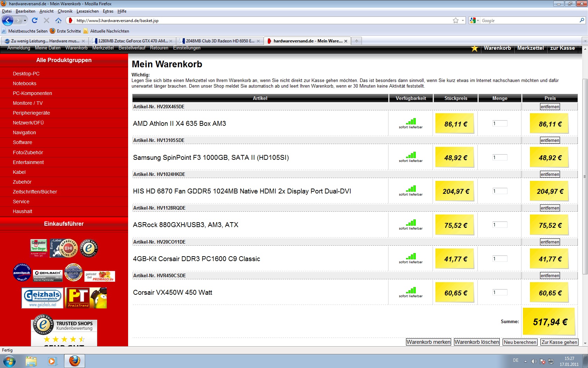Go to the Firefox Home page icon

[58, 20]
